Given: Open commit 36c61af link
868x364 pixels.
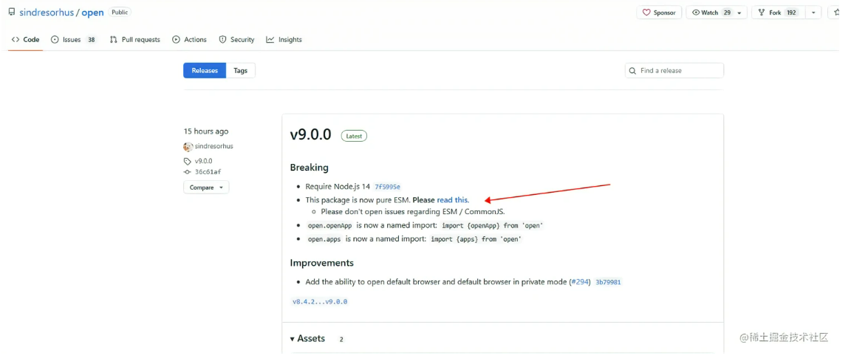Looking at the screenshot, I should [208, 172].
